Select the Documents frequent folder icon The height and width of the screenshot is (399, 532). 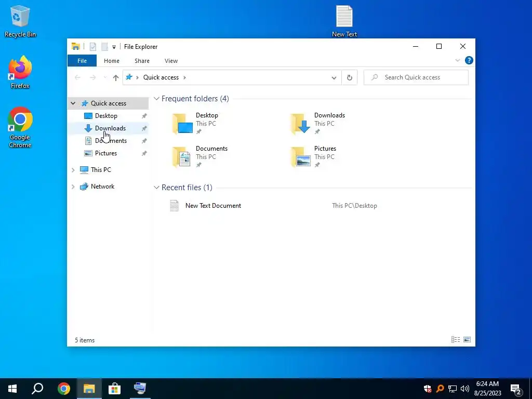click(x=182, y=157)
